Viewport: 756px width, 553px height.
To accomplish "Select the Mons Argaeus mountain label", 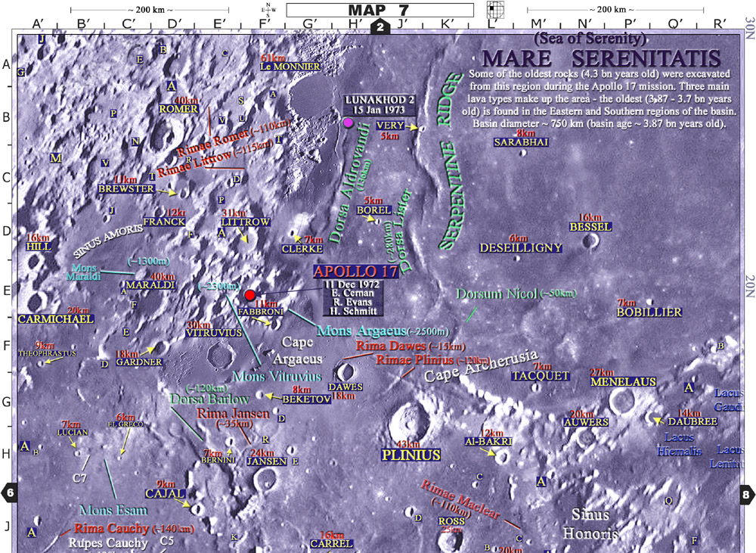I will 361,331.
